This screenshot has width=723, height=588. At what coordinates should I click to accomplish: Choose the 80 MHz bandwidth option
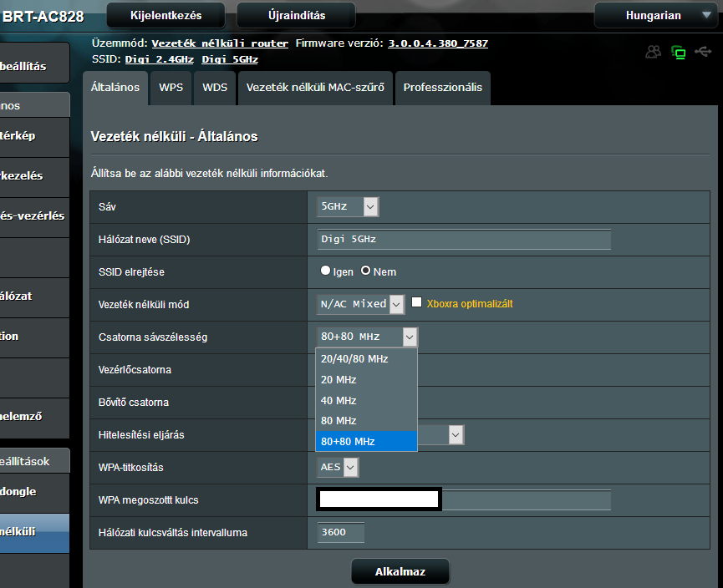point(366,421)
